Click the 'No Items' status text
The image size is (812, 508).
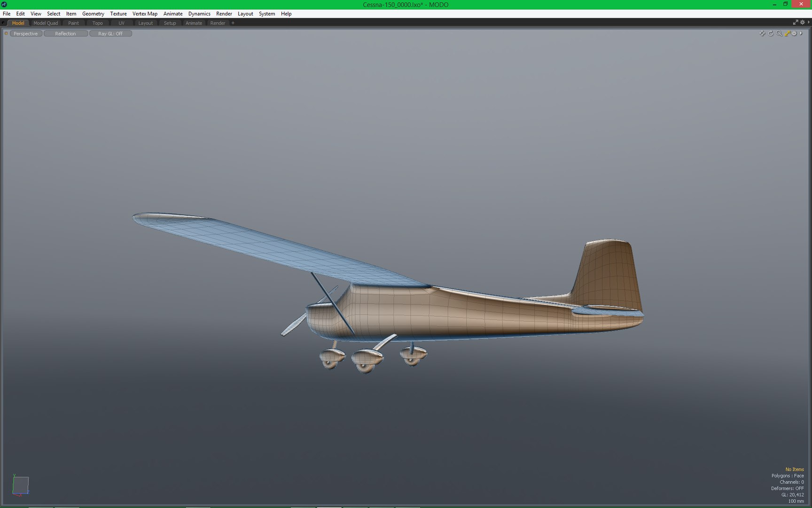coord(795,469)
